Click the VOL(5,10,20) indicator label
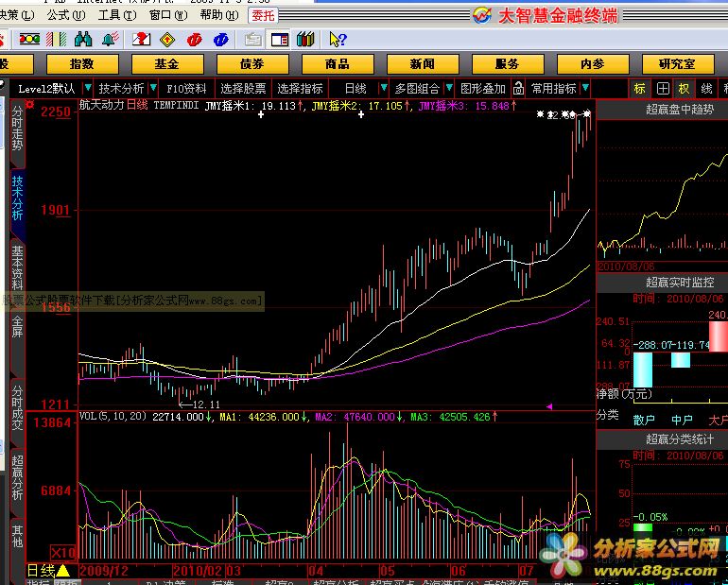Image resolution: width=728 pixels, height=585 pixels. click(x=113, y=416)
